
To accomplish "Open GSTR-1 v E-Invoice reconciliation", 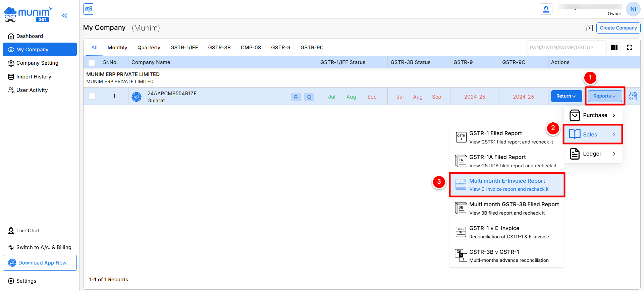I will 507,232.
